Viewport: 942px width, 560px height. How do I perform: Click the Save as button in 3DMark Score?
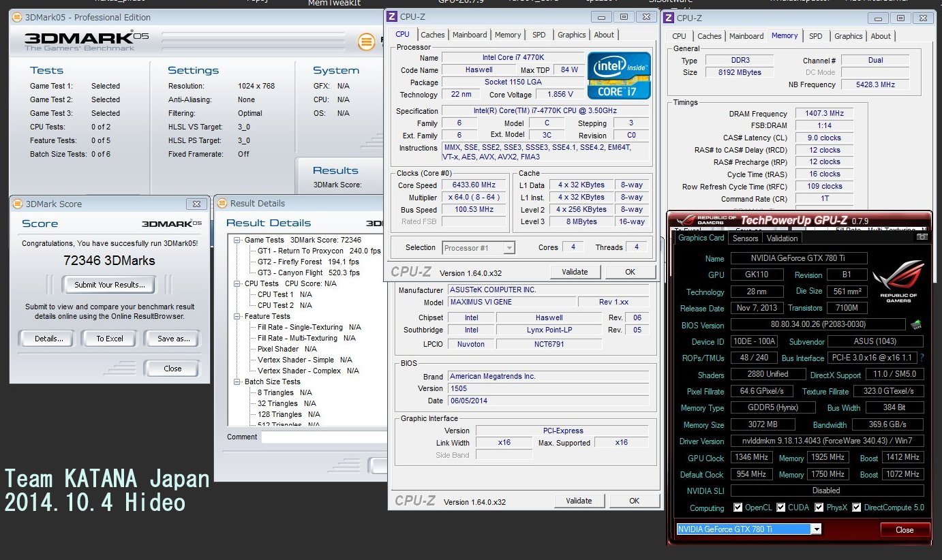172,339
